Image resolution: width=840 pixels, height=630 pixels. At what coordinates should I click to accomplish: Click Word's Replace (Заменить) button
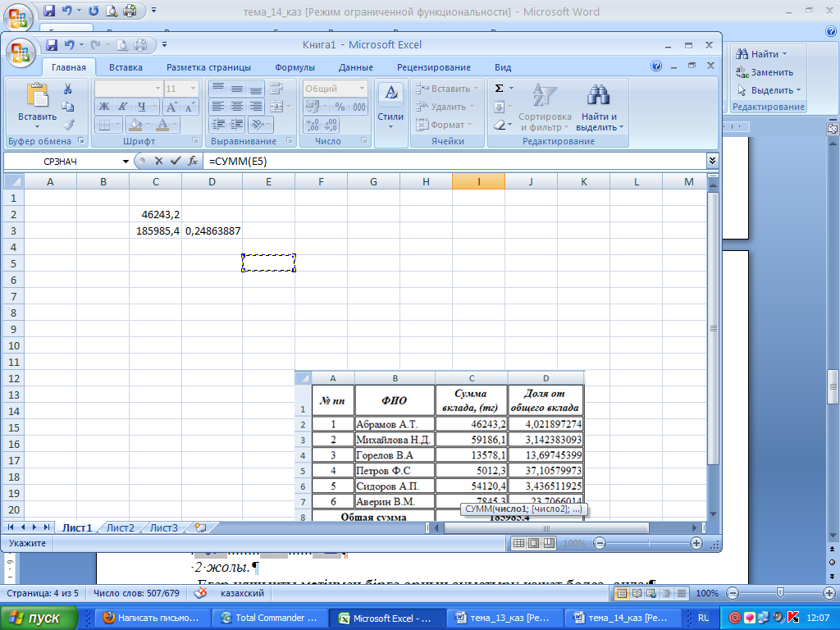tap(765, 72)
